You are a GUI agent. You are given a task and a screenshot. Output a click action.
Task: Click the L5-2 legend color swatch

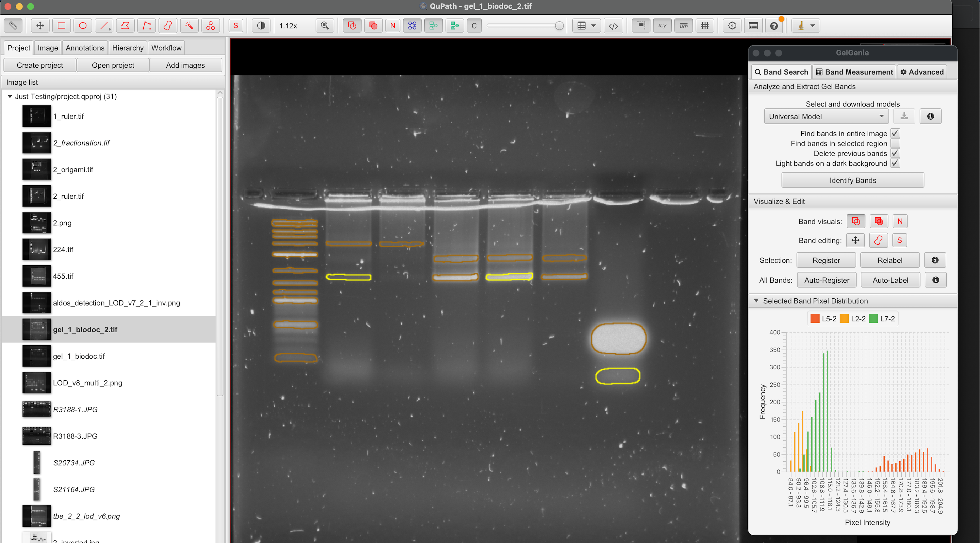(x=815, y=319)
